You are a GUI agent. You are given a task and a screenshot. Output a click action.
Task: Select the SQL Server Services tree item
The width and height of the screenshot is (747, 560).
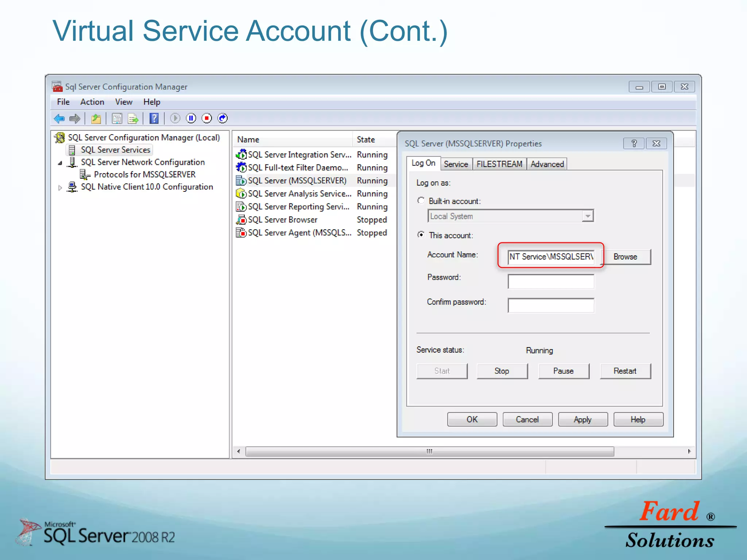(115, 150)
